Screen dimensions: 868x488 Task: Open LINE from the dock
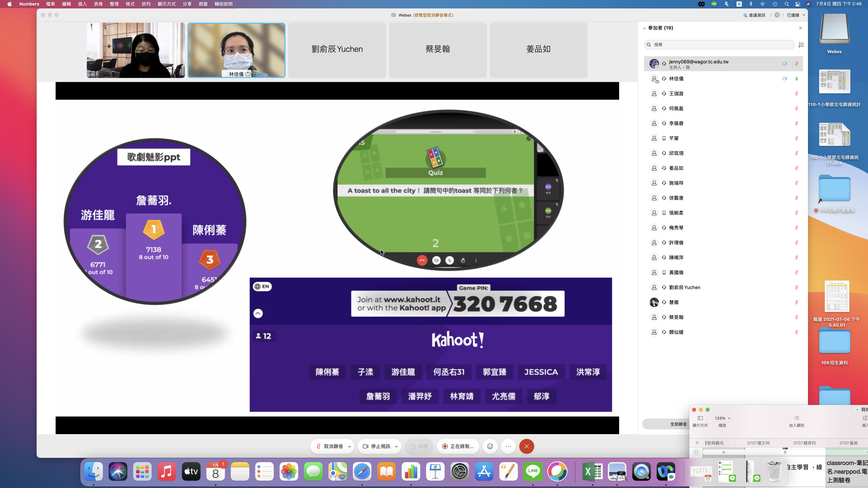click(x=533, y=471)
